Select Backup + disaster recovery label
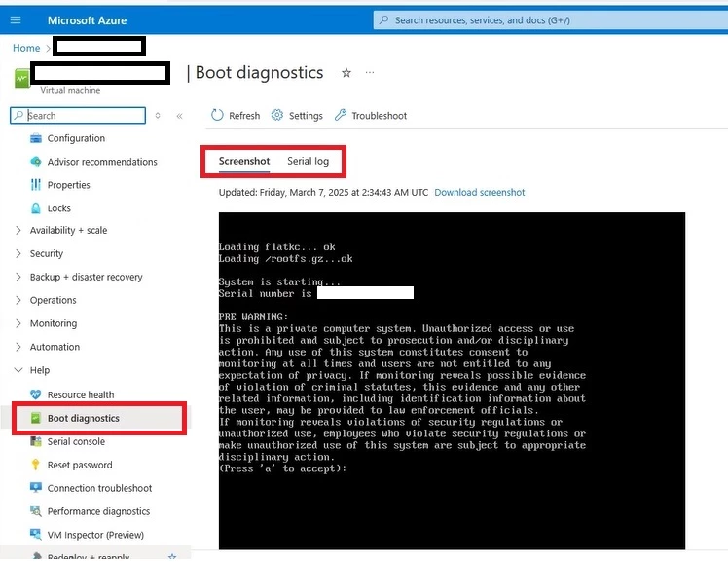Image resolution: width=728 pixels, height=562 pixels. pos(86,277)
